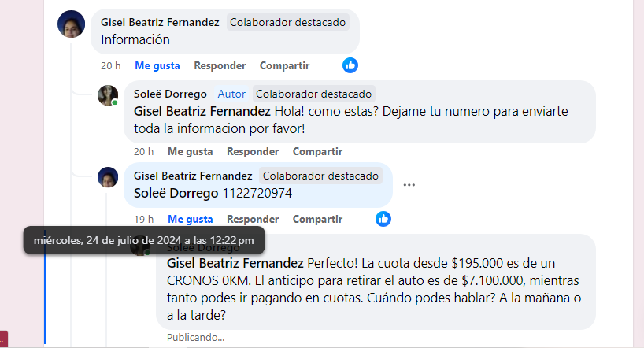Open Gisel Beatriz Fernandez name link in top comment
This screenshot has height=348, width=644.
click(x=160, y=22)
